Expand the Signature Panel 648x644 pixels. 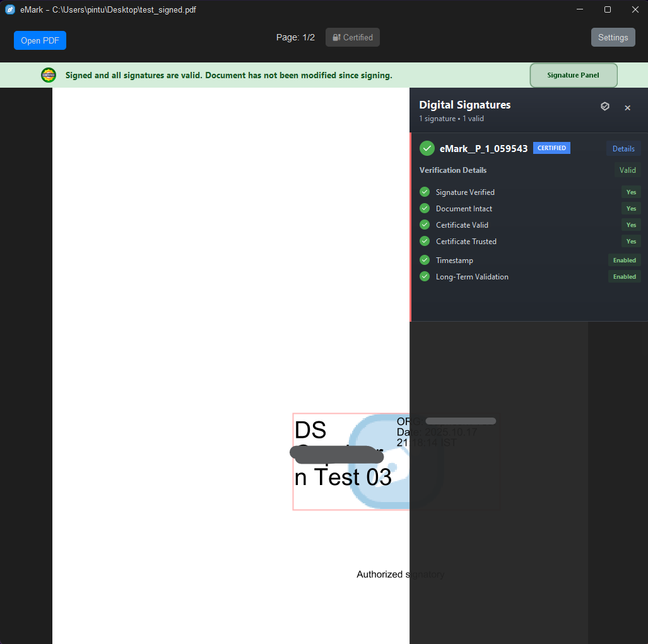coord(573,75)
